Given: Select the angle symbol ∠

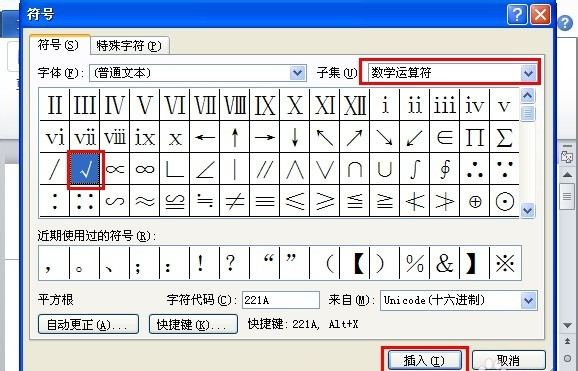Looking at the screenshot, I should [205, 169].
